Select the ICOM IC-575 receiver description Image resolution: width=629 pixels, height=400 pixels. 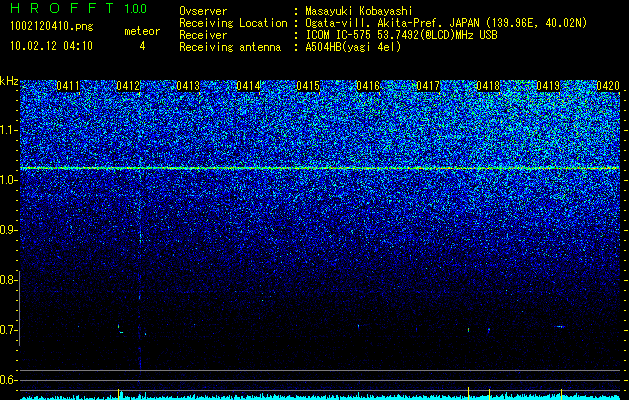pos(401,35)
